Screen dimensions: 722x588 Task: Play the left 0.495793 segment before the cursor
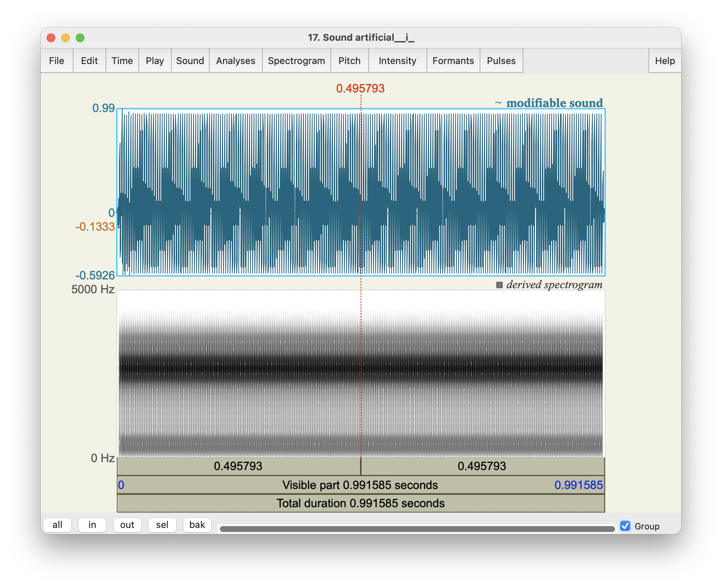point(238,466)
